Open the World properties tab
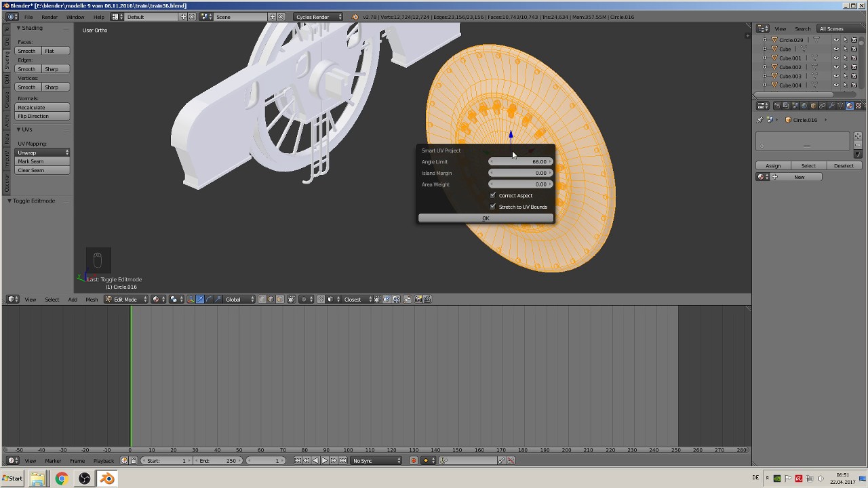Viewport: 868px width, 488px height. (804, 106)
